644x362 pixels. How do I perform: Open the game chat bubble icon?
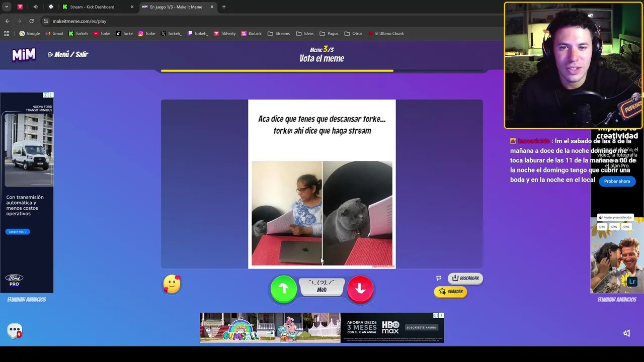tap(15, 331)
